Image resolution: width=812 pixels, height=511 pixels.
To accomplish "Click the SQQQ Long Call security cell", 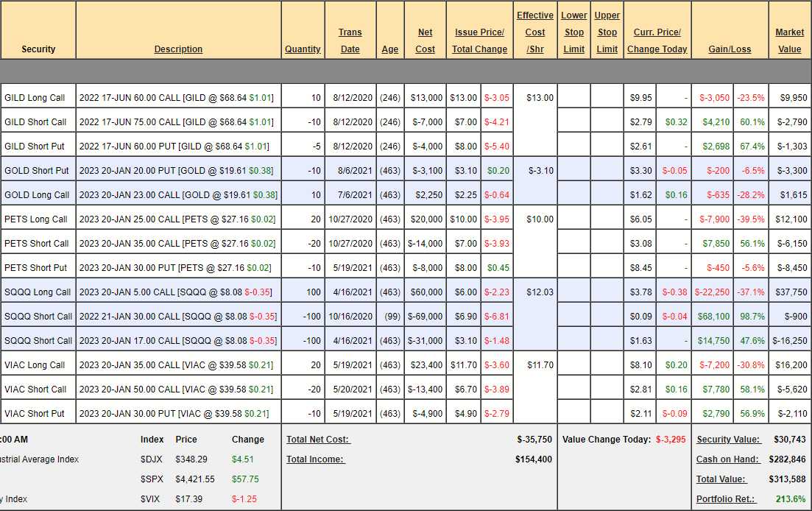I will pos(38,292).
